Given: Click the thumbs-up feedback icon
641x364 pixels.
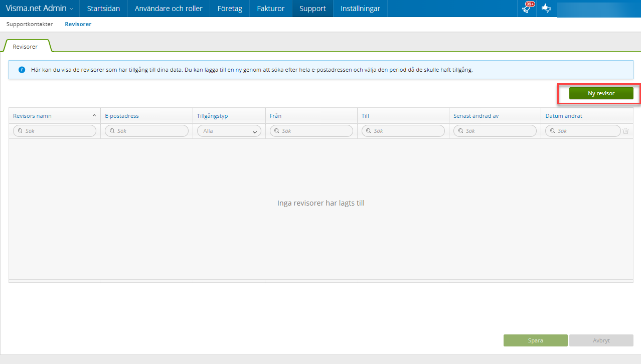Looking at the screenshot, I should pos(546,9).
